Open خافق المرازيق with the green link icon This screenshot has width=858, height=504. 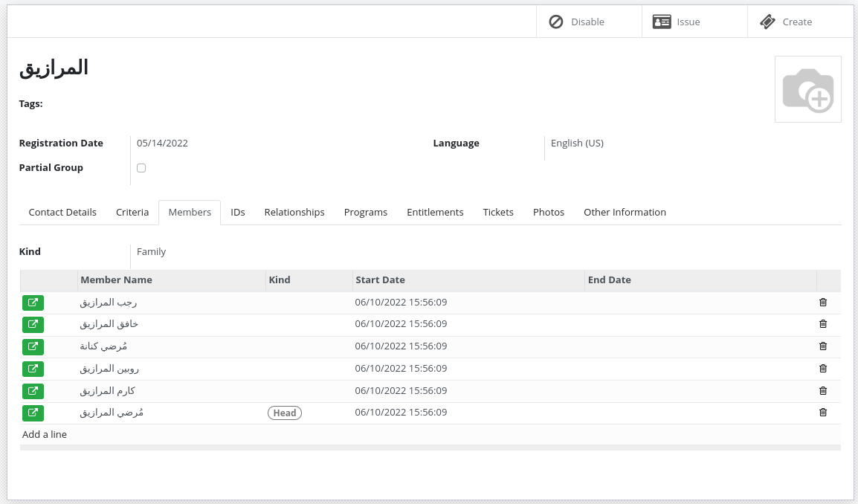33,324
